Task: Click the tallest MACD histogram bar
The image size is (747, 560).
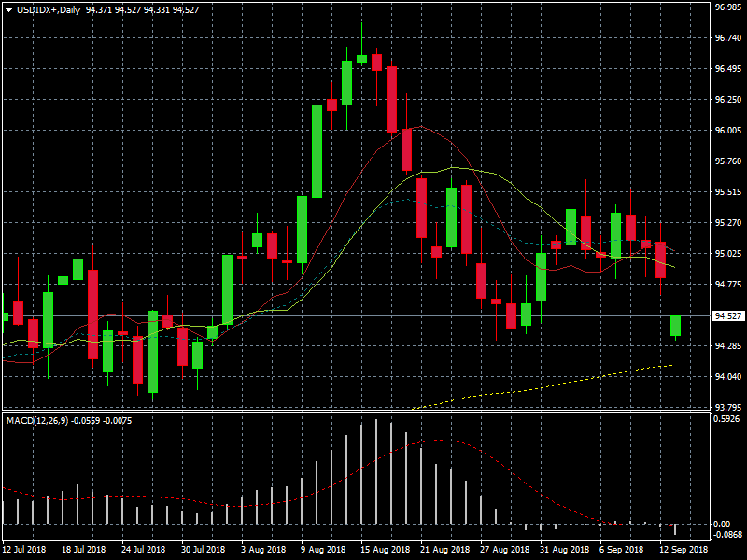Action: pyautogui.click(x=375, y=471)
